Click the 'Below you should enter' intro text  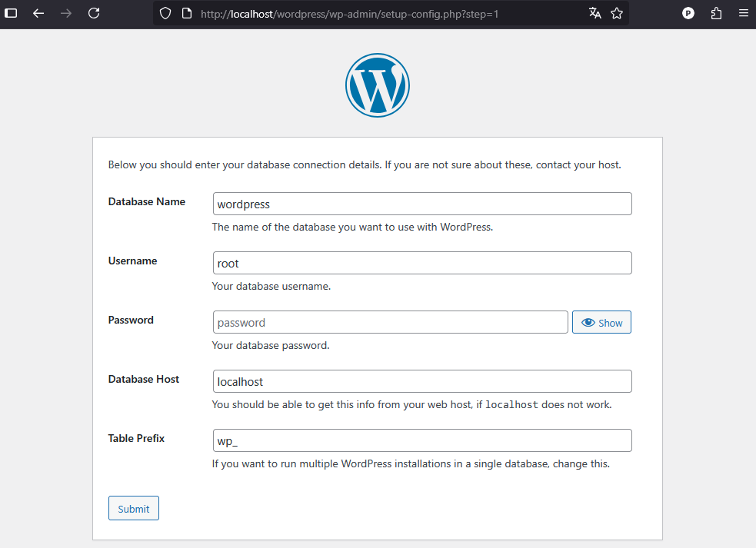pos(365,164)
